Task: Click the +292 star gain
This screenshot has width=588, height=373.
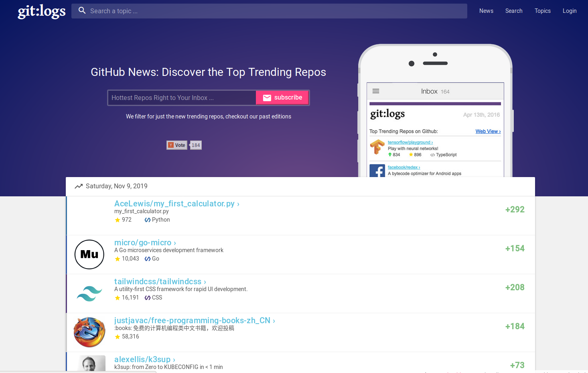Action: click(x=515, y=210)
